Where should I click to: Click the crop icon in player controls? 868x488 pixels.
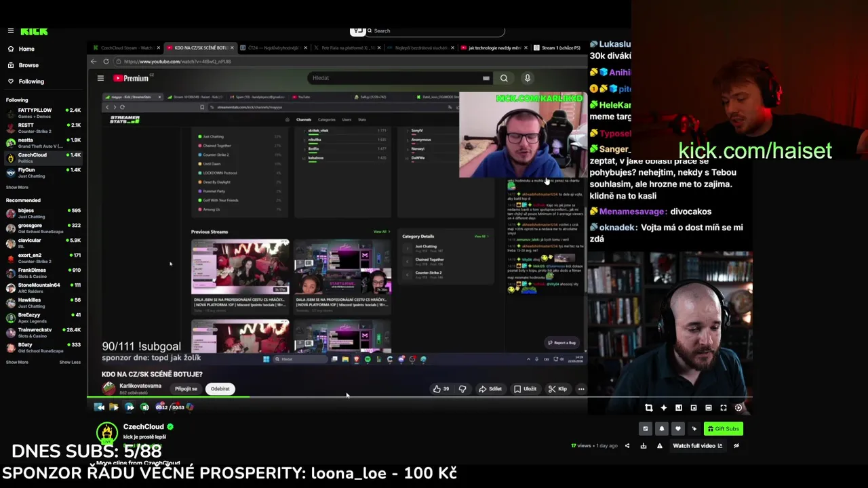coord(649,408)
